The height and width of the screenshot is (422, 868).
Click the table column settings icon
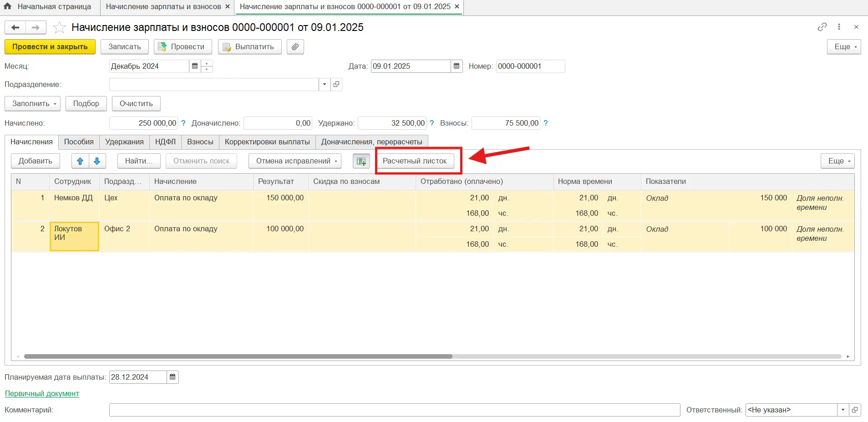click(361, 161)
